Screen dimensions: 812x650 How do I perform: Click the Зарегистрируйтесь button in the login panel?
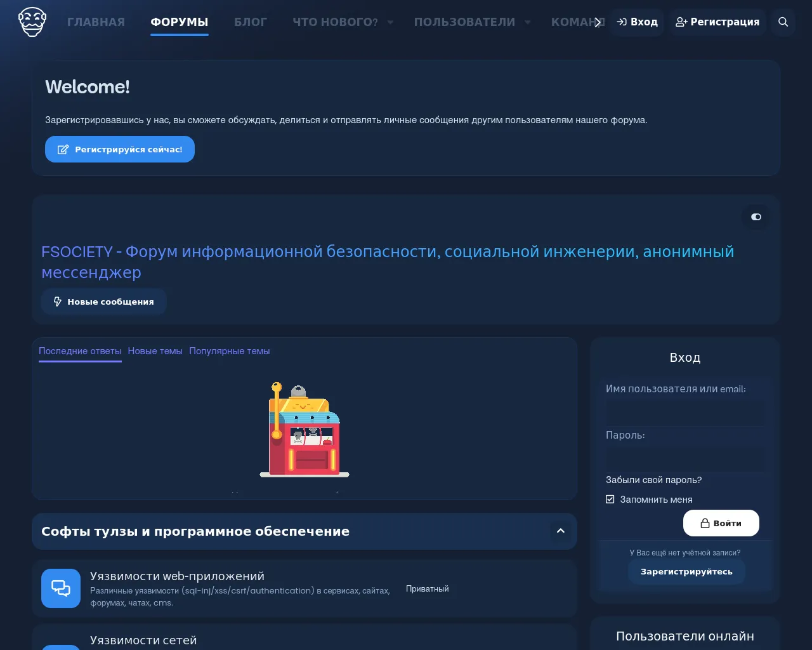click(686, 571)
